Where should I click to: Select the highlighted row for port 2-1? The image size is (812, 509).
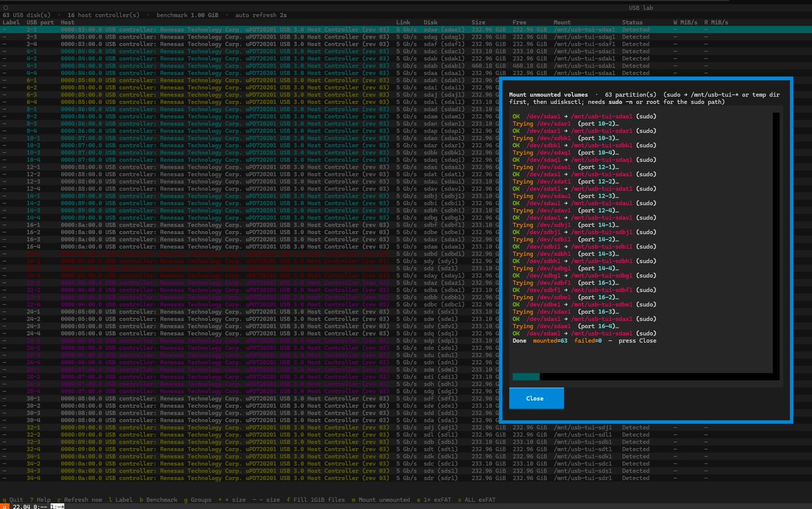coord(406,30)
